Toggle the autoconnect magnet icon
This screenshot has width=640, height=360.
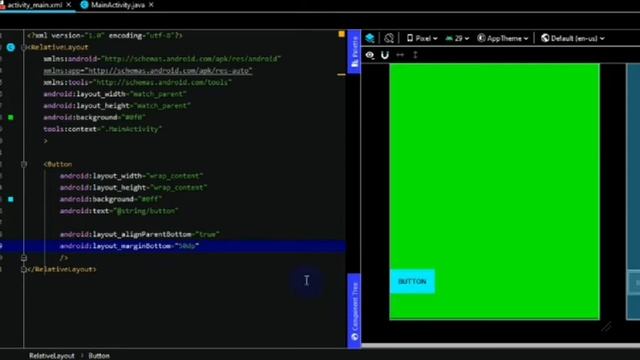point(384,55)
